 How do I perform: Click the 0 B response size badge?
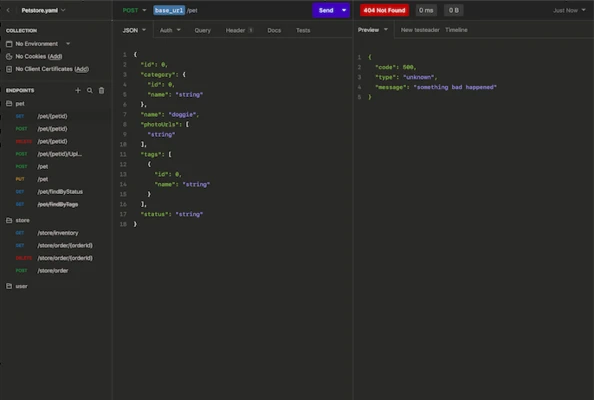453,10
